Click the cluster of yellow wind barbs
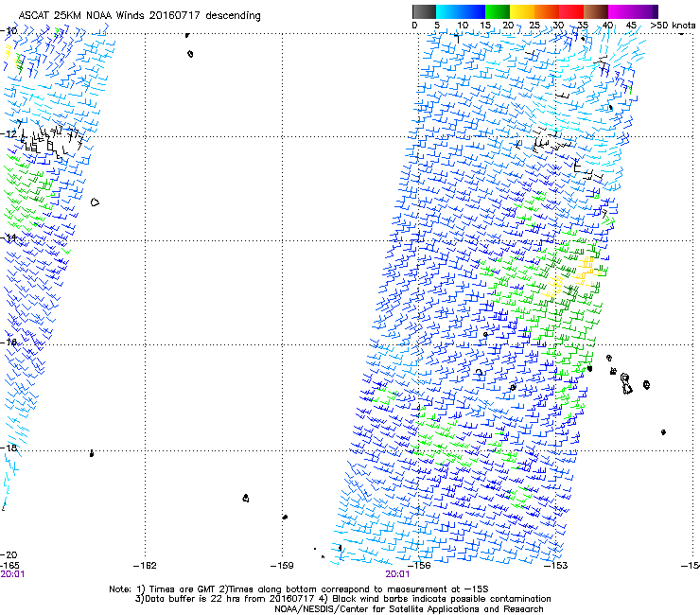 pos(572,278)
